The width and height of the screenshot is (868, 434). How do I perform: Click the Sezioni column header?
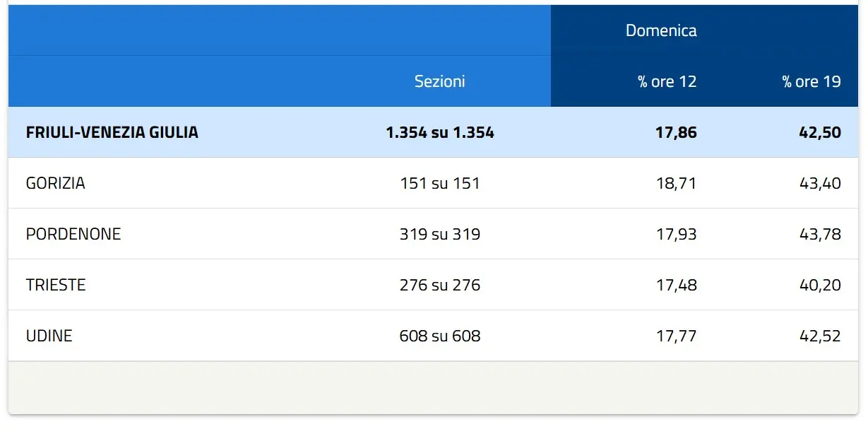[439, 81]
